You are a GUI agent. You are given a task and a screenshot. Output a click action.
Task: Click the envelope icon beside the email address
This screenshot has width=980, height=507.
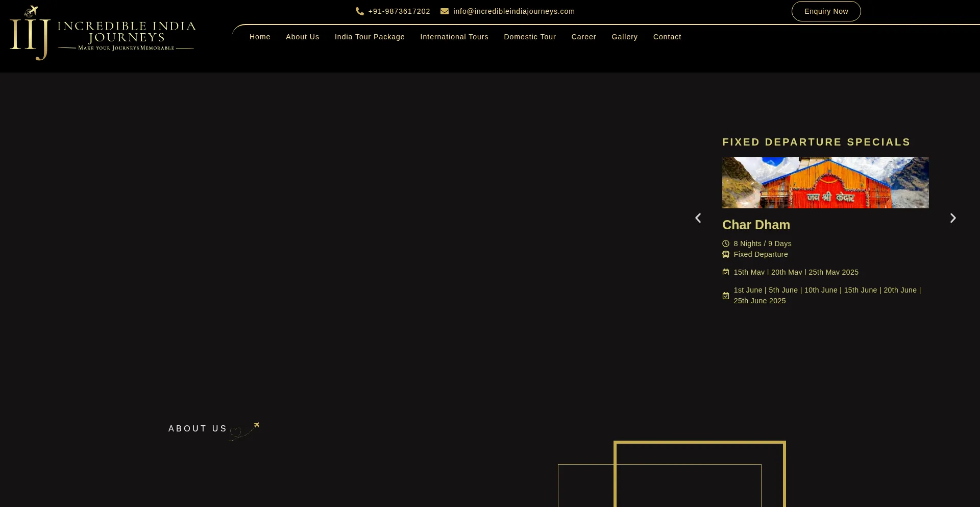tap(445, 11)
